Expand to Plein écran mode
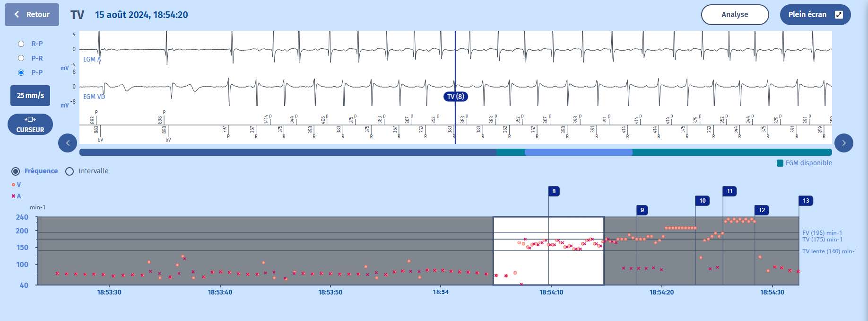 [x=815, y=15]
